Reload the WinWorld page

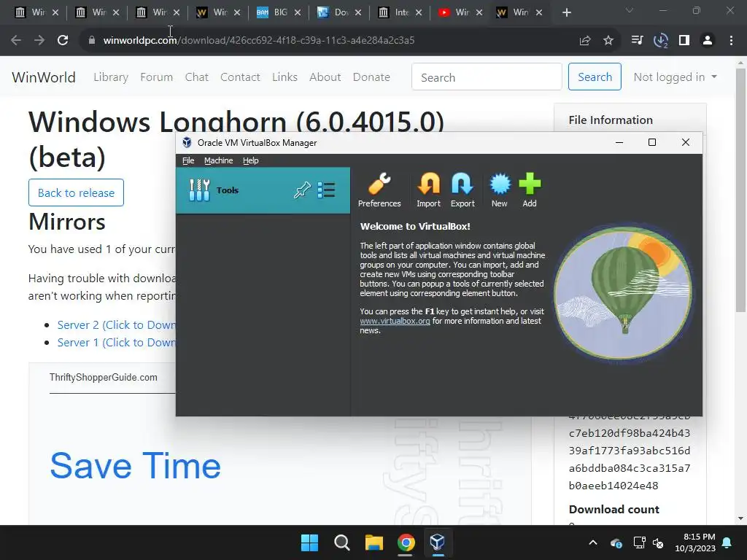tap(63, 41)
